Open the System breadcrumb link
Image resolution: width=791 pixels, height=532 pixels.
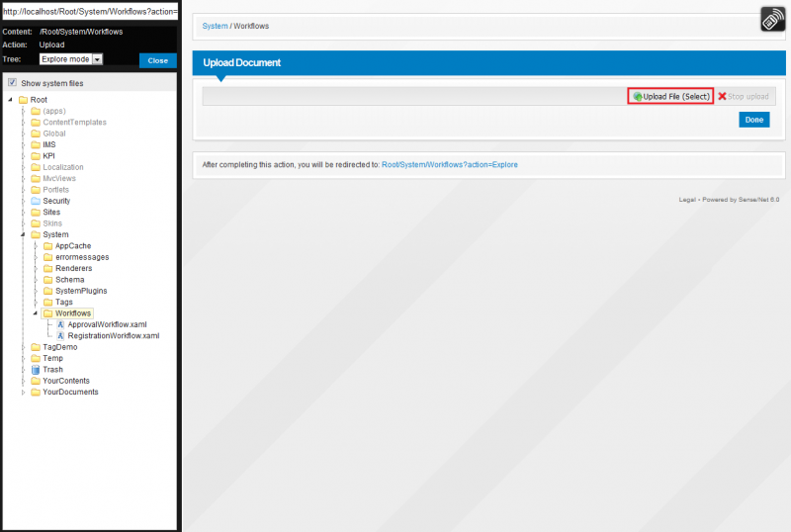click(x=215, y=26)
